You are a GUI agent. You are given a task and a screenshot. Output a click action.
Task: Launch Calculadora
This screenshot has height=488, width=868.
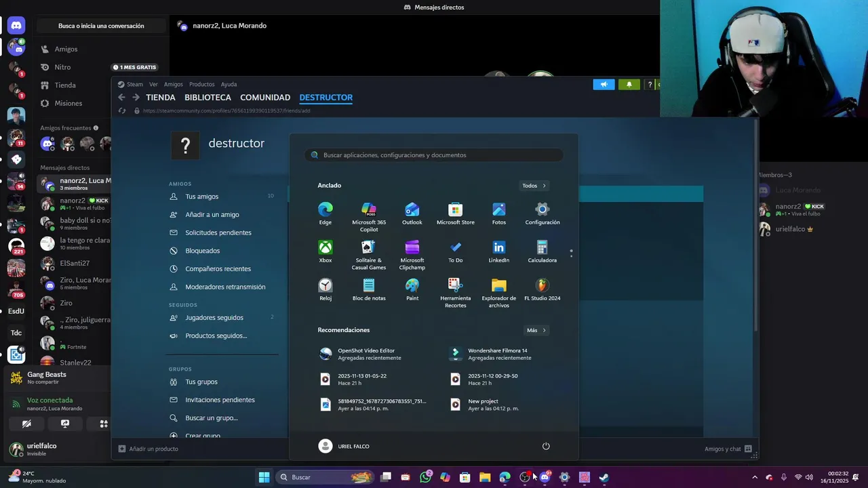pos(542,251)
